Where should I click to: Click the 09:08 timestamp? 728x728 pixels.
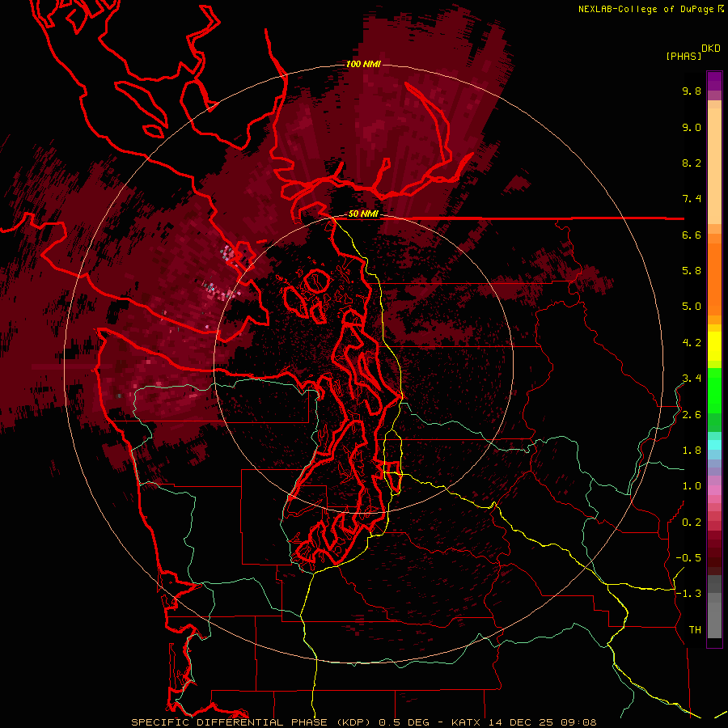point(578,722)
